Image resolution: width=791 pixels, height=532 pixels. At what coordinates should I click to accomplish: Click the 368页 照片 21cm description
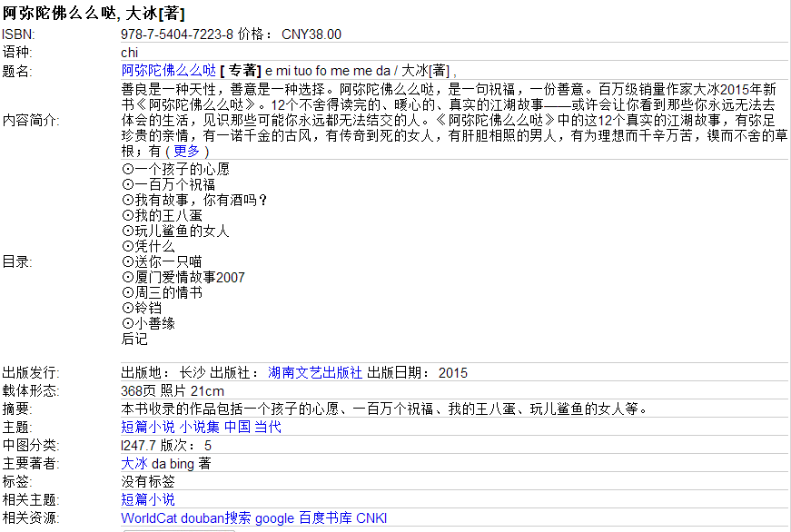coord(173,390)
